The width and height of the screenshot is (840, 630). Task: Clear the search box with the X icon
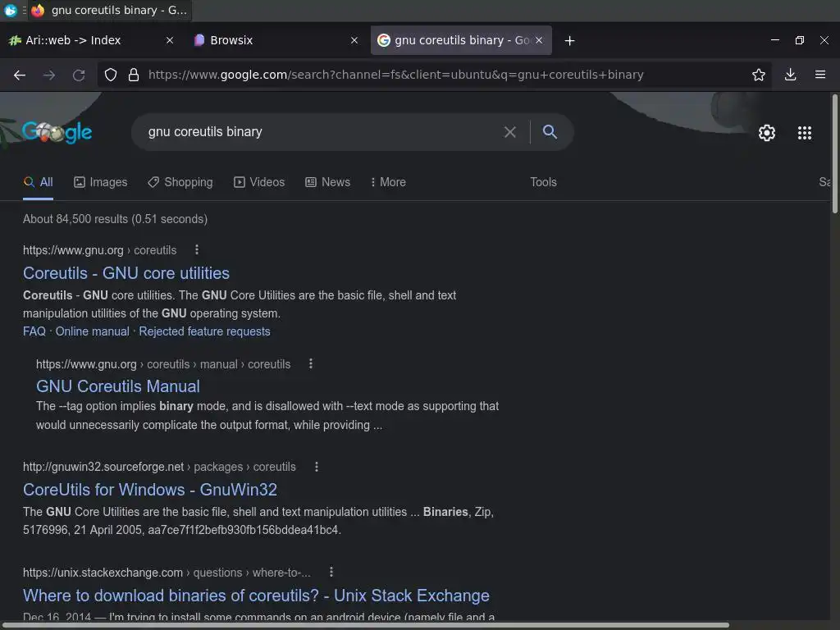[510, 132]
